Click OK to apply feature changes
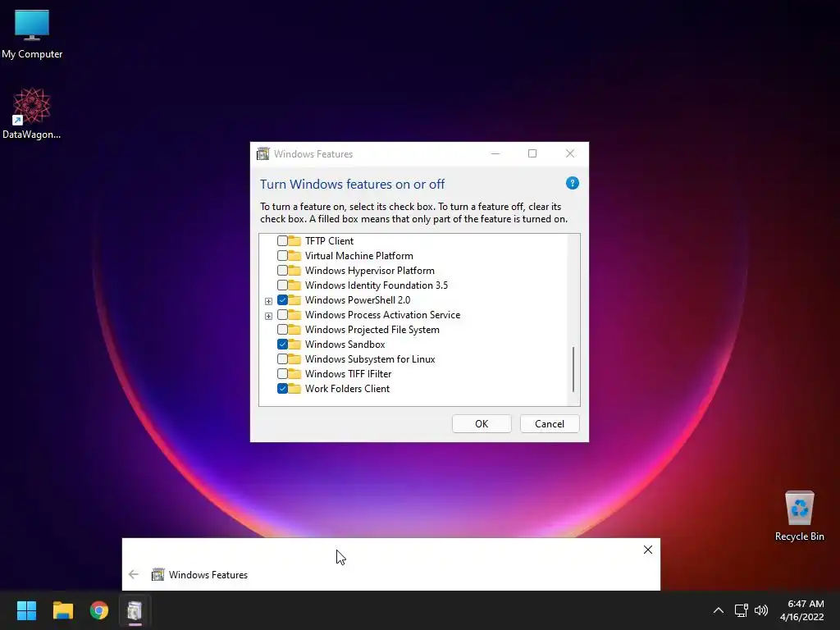This screenshot has height=630, width=840. coord(482,424)
